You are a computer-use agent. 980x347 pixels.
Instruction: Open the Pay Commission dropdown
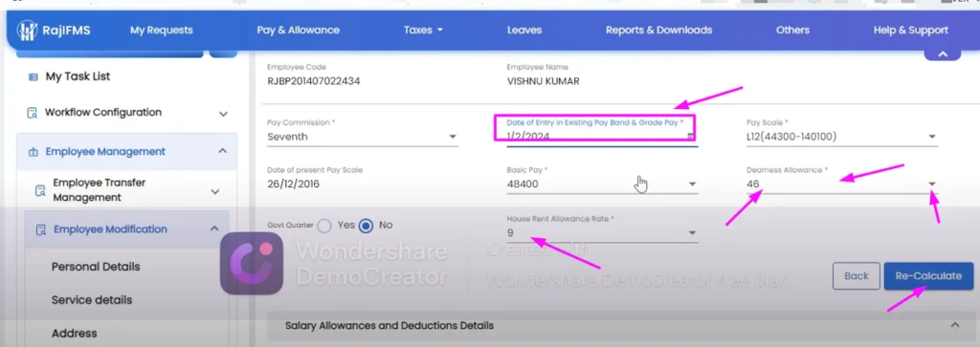coord(363,137)
